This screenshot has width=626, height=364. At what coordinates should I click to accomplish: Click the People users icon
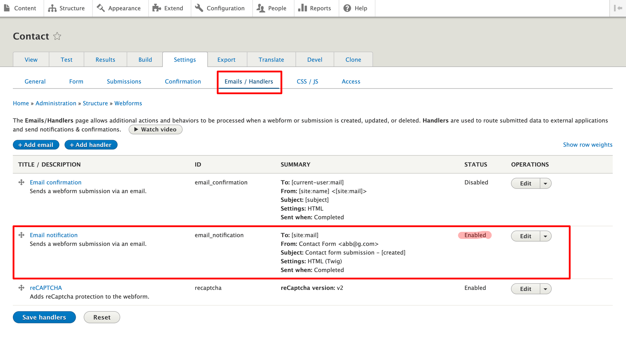[x=261, y=8]
